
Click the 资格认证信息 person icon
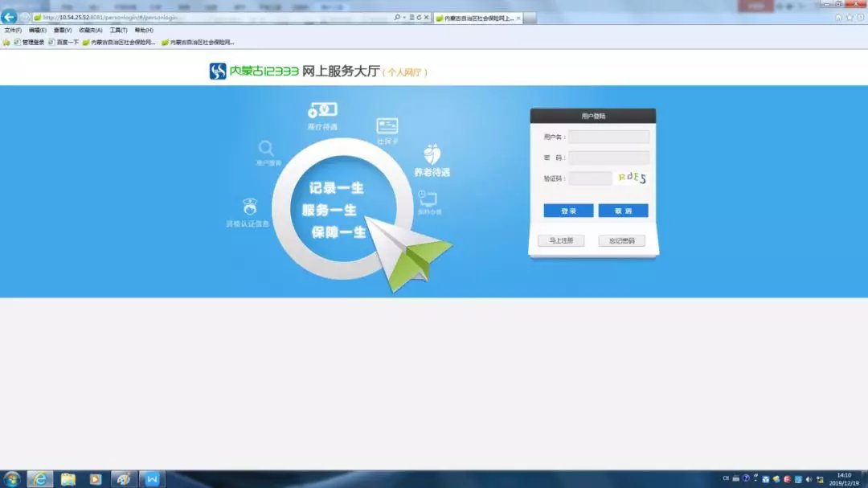tap(250, 207)
